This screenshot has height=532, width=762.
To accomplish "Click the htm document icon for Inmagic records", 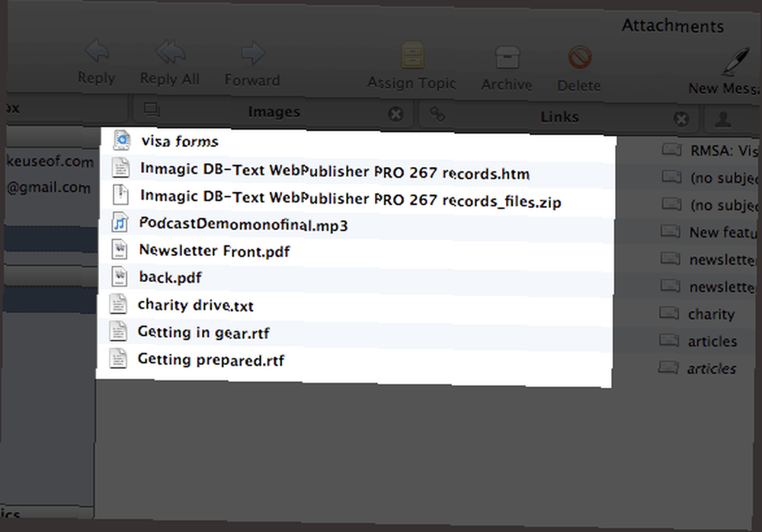I will [120, 167].
